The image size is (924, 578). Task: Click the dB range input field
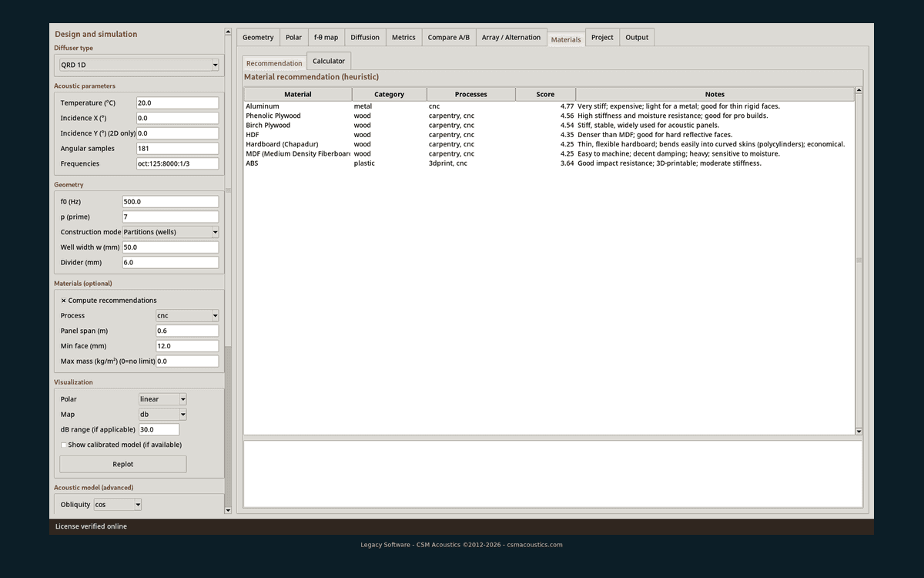pos(159,429)
